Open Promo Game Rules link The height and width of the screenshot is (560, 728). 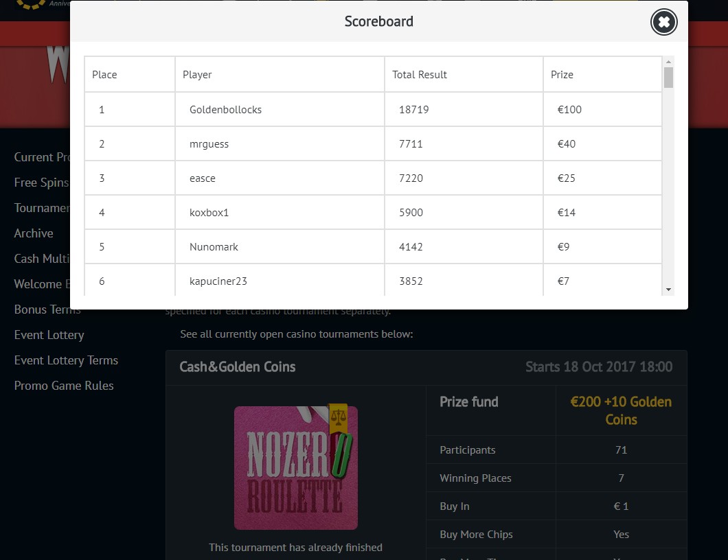64,386
